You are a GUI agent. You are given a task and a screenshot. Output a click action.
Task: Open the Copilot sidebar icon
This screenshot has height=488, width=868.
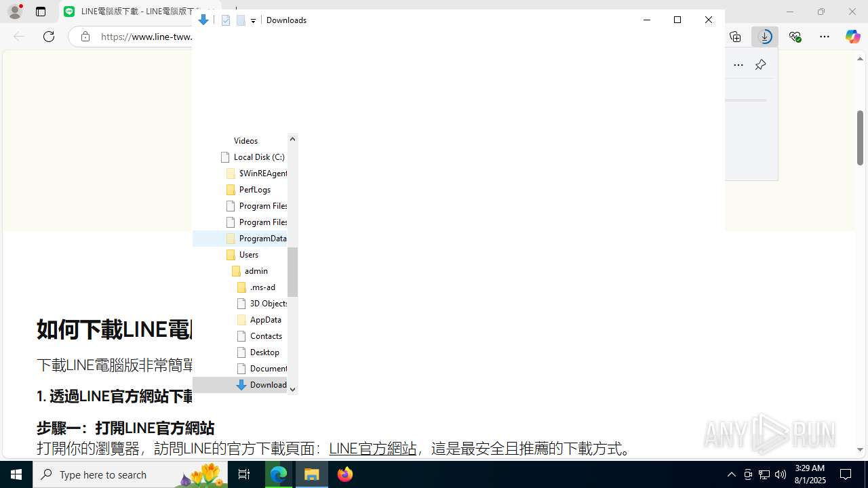tap(852, 37)
